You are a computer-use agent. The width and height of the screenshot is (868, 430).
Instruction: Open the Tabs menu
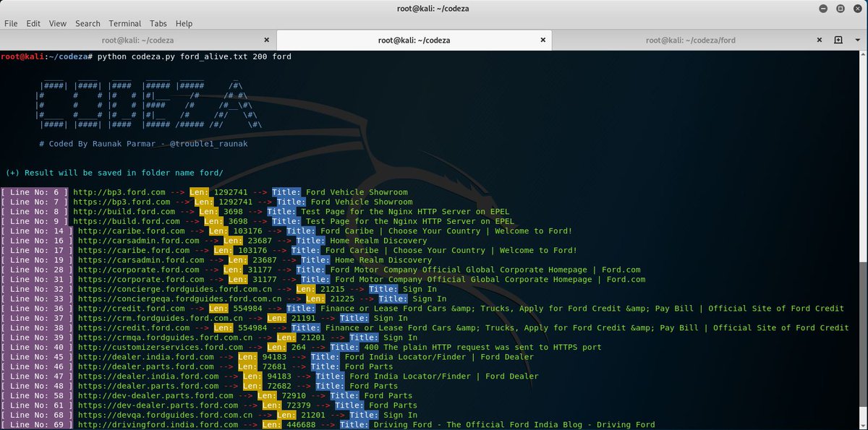pos(159,24)
